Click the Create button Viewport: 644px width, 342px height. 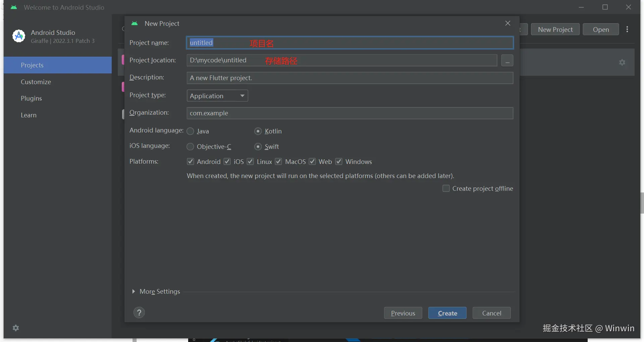tap(447, 313)
